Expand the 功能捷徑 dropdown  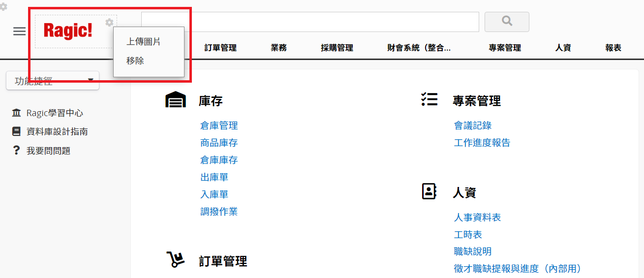(x=53, y=81)
